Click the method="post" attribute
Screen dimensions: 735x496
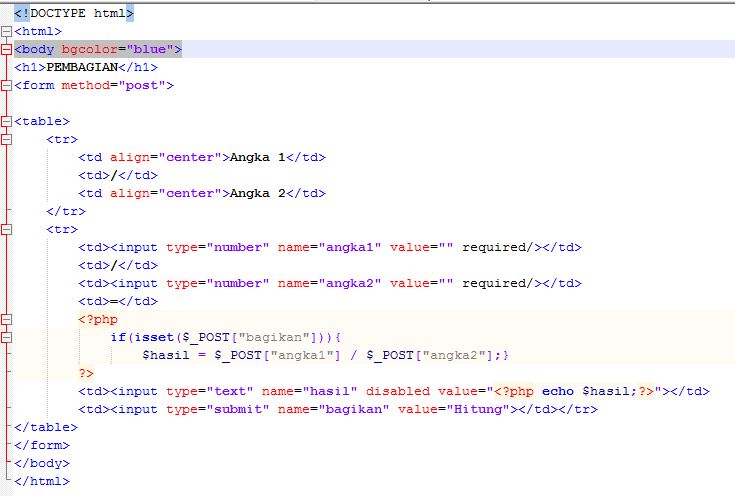[113, 85]
